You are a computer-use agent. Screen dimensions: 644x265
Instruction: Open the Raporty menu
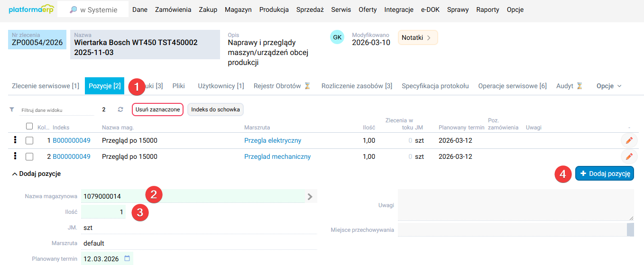[488, 9]
